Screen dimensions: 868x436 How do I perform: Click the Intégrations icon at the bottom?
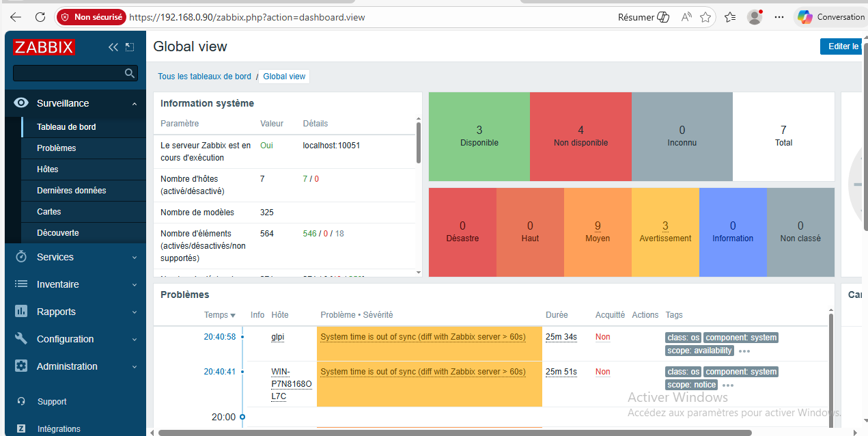click(x=20, y=428)
